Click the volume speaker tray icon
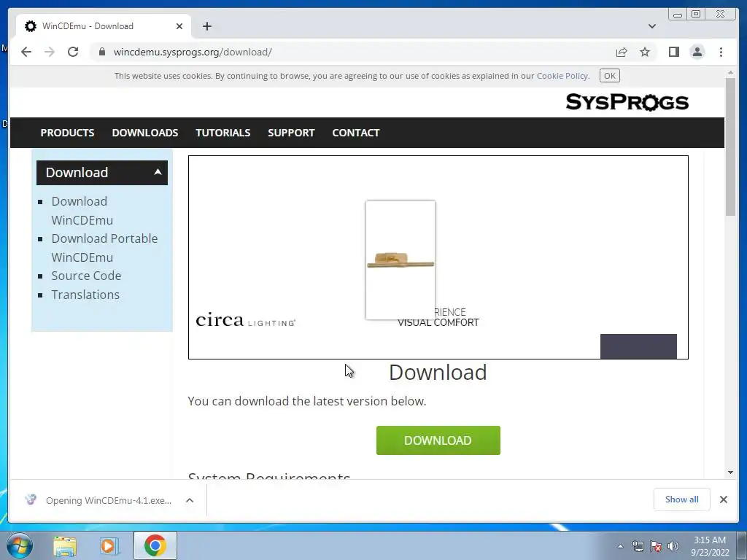The width and height of the screenshot is (747, 560). pyautogui.click(x=673, y=546)
